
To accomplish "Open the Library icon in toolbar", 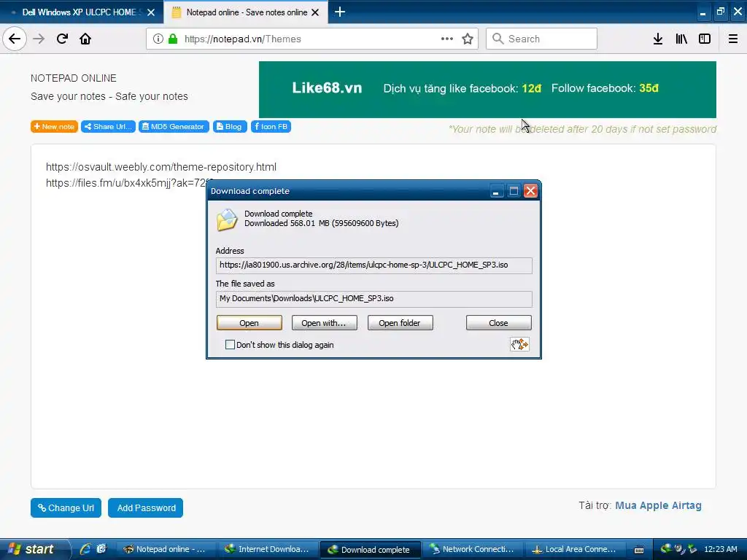I will [681, 39].
